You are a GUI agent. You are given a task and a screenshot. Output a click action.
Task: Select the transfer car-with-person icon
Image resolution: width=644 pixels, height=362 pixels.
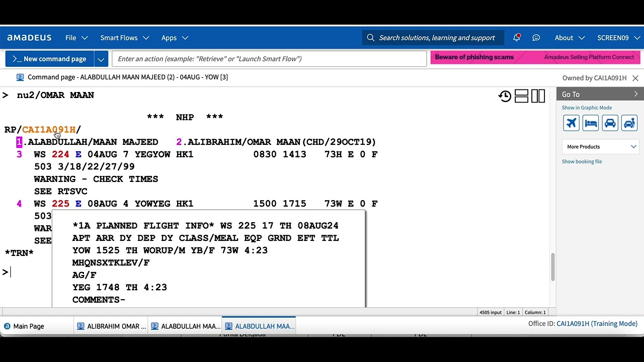(629, 123)
